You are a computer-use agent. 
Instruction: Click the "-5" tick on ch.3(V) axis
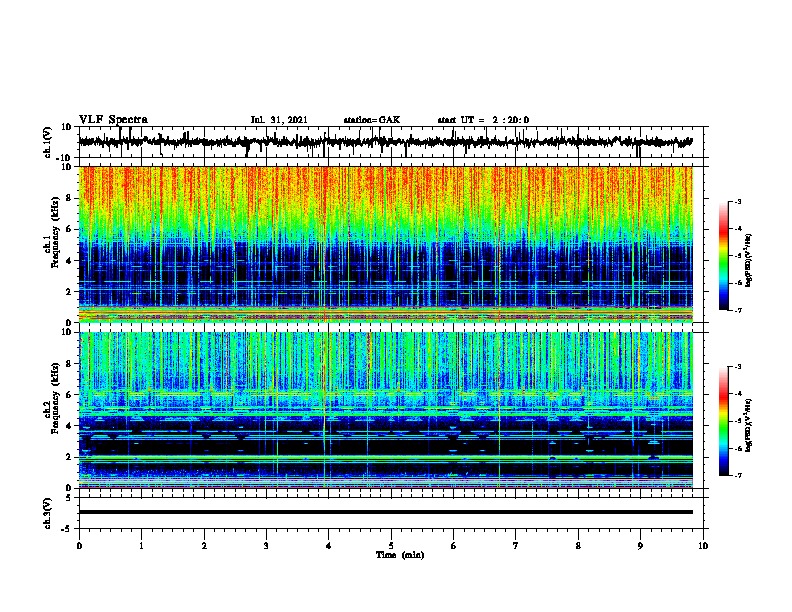[67, 529]
